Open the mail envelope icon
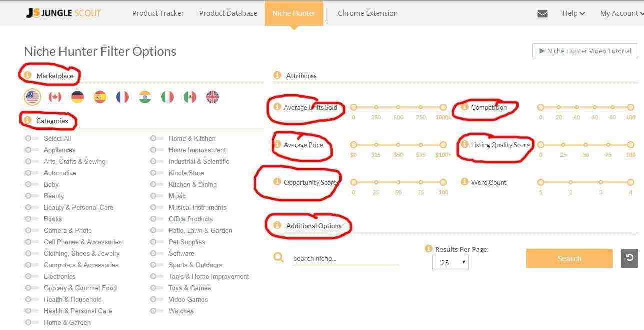Image resolution: width=644 pixels, height=330 pixels. click(542, 14)
